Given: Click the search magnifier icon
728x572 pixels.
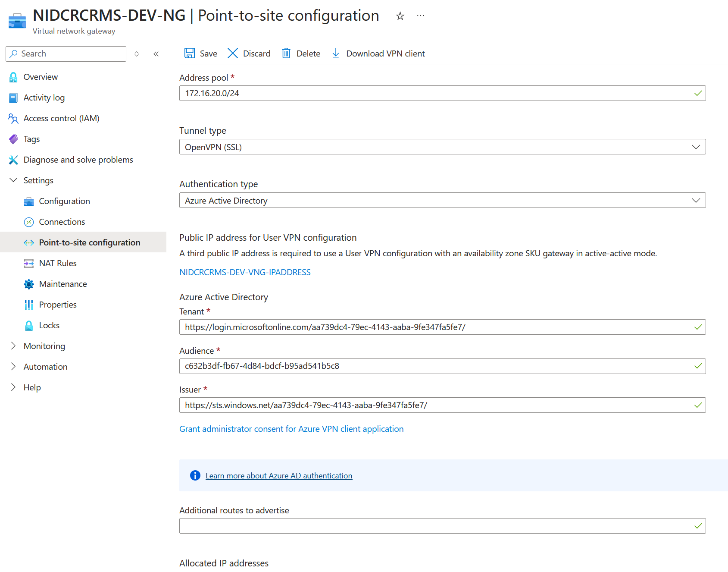Looking at the screenshot, I should (x=14, y=53).
